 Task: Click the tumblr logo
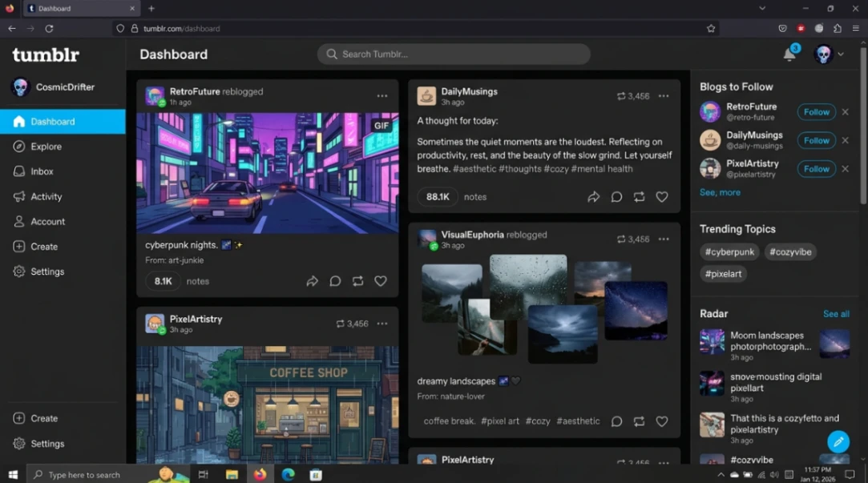(x=46, y=54)
